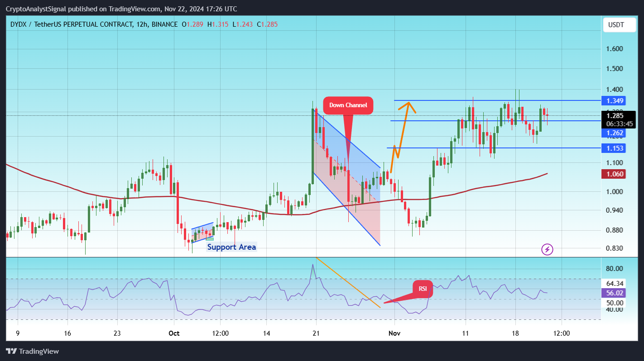Click the red 1.060 moving average label
Image resolution: width=644 pixels, height=361 pixels.
point(615,174)
